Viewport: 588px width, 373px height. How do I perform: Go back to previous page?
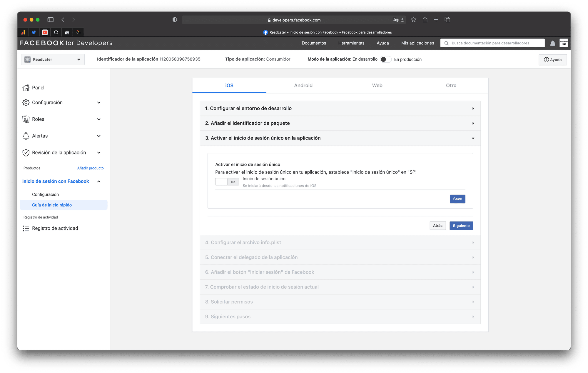click(x=63, y=20)
